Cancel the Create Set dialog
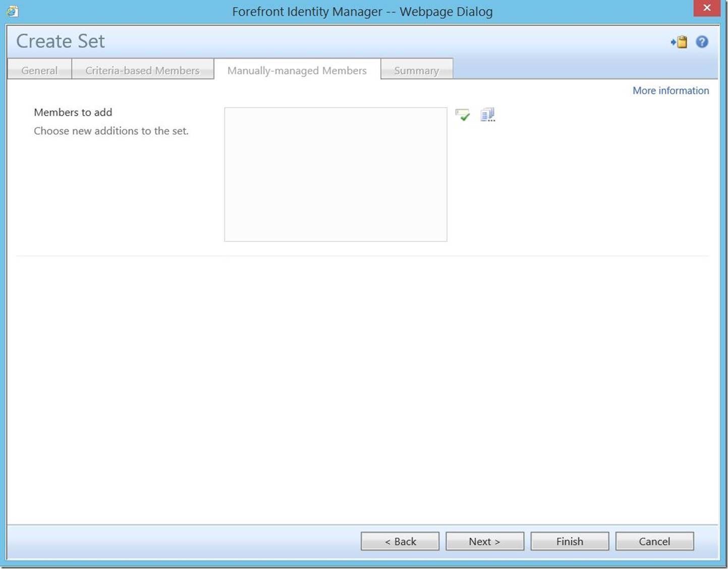Image resolution: width=728 pixels, height=569 pixels. [654, 541]
